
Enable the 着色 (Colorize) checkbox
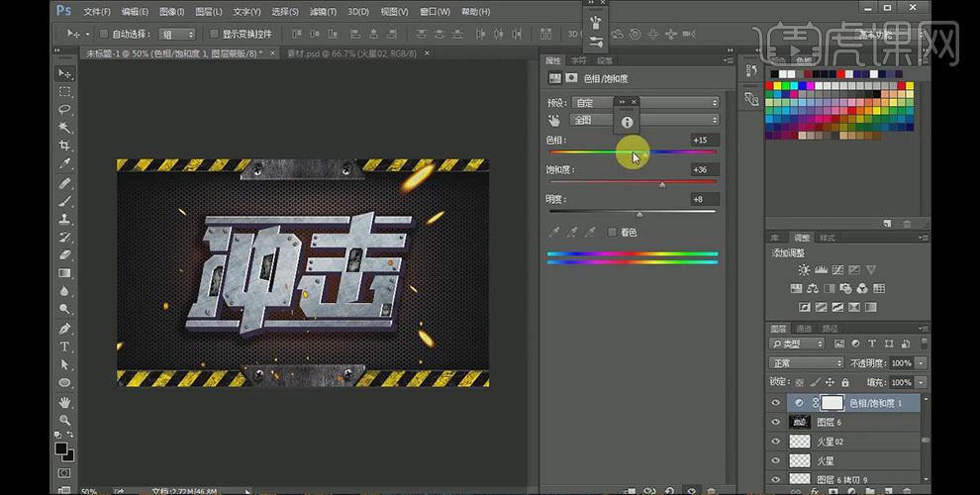click(613, 232)
